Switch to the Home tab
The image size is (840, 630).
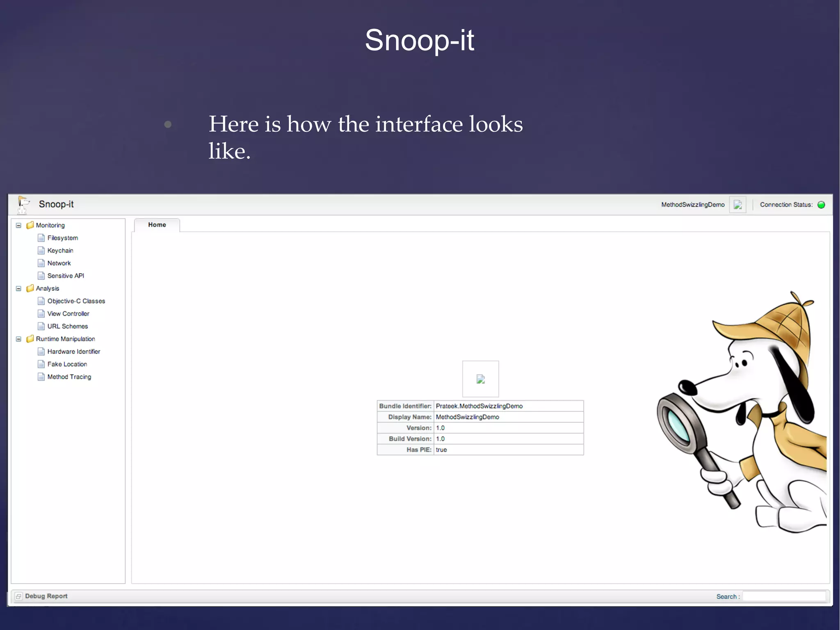(x=157, y=225)
